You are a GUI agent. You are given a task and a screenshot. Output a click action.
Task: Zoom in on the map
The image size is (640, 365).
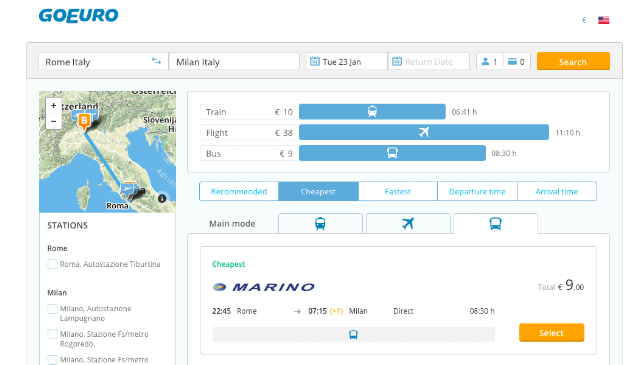point(53,106)
